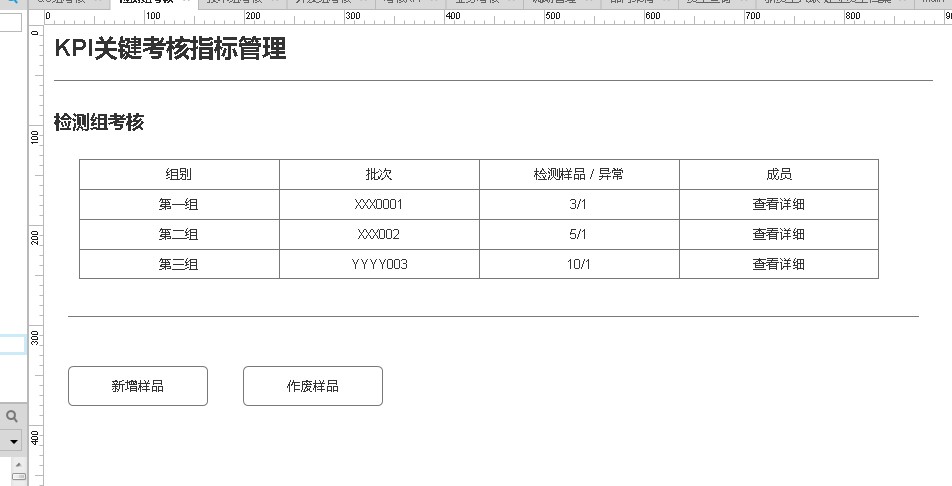Image resolution: width=952 pixels, height=486 pixels.
Task: Open the dropdown arrow below the search icon
Action: tap(13, 441)
